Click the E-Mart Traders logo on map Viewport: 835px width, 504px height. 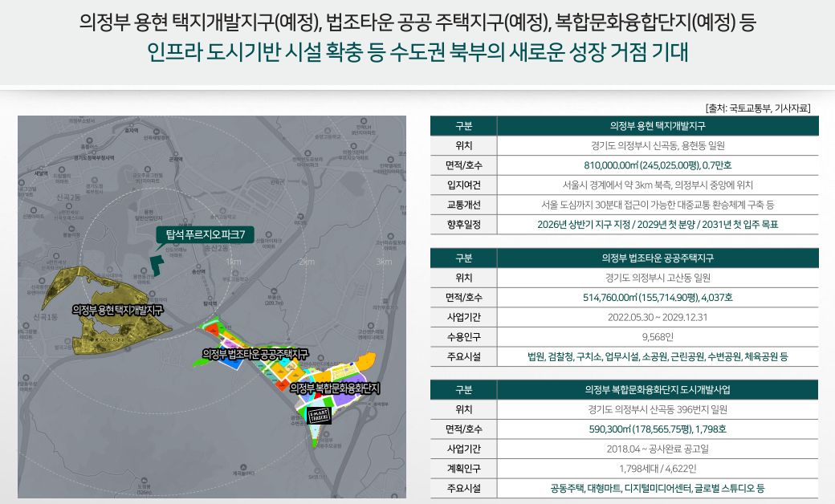319,415
